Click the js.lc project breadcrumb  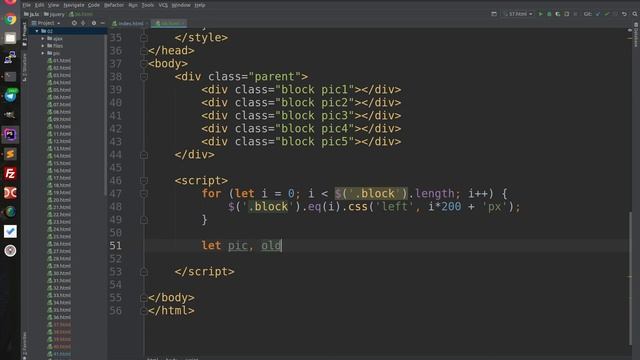click(x=31, y=14)
